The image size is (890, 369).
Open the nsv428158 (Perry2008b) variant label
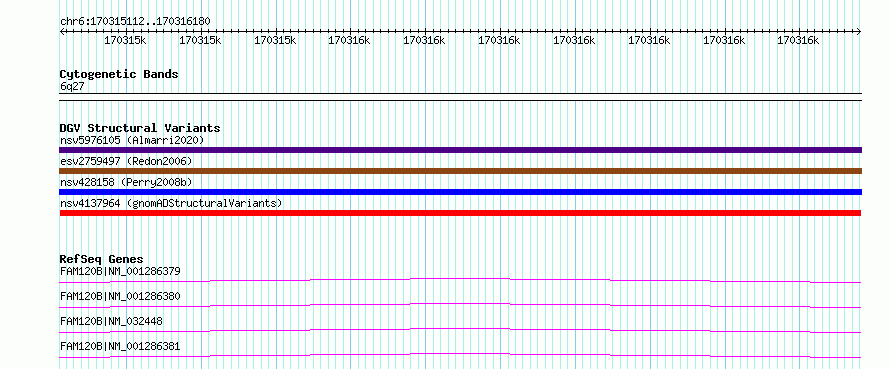pos(126,182)
